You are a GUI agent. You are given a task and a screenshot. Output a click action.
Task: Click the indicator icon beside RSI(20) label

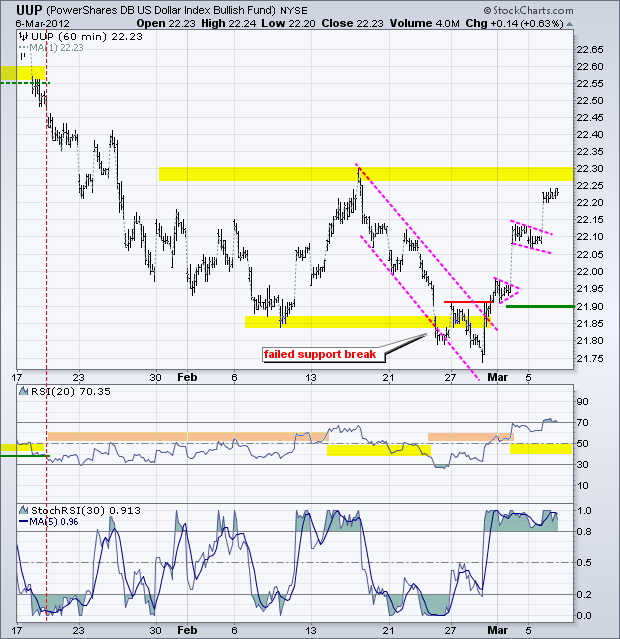pyautogui.click(x=24, y=392)
